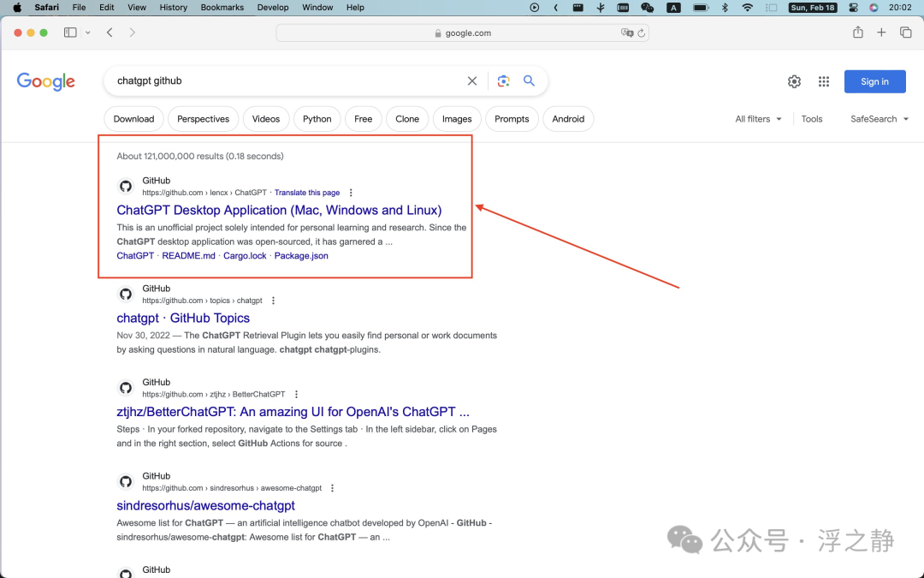Open ChatGPT Desktop Application result link
The image size is (924, 578).
(279, 211)
